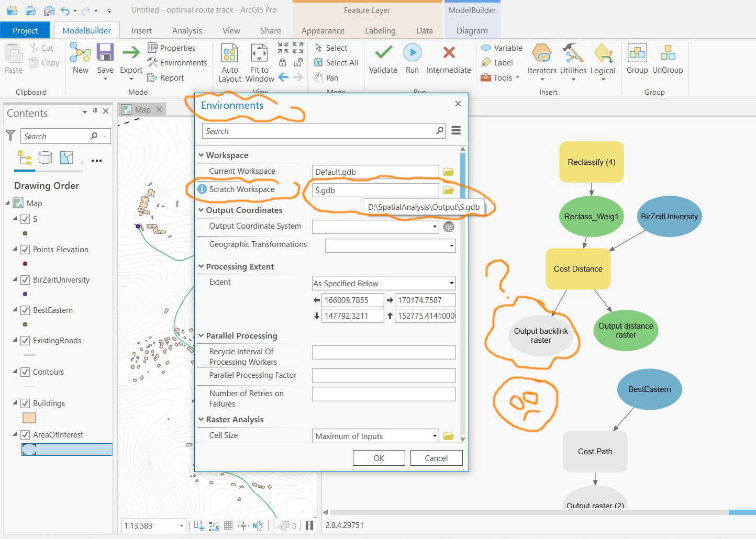Screen dimensions: 756x539
Task: Click the Contents filter icon
Action: 10,136
